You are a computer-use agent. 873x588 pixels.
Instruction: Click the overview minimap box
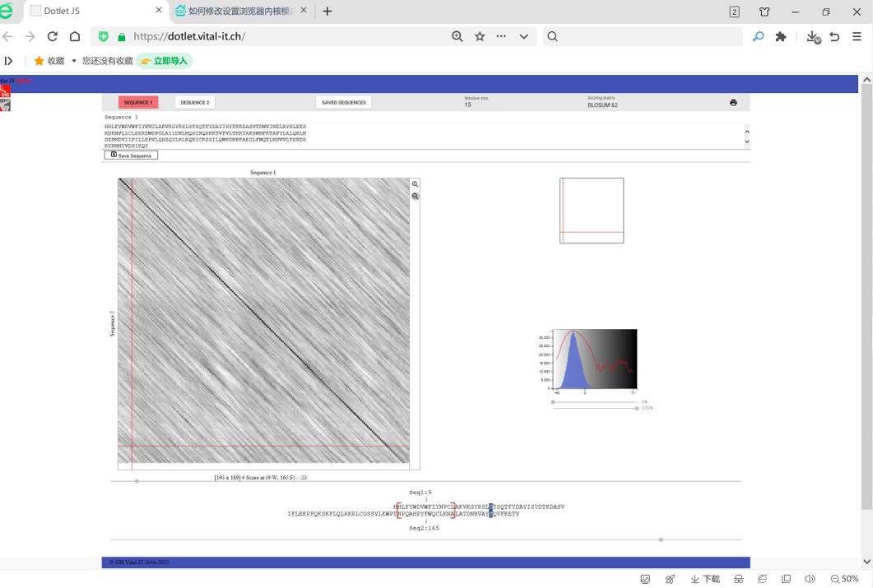[x=592, y=211]
